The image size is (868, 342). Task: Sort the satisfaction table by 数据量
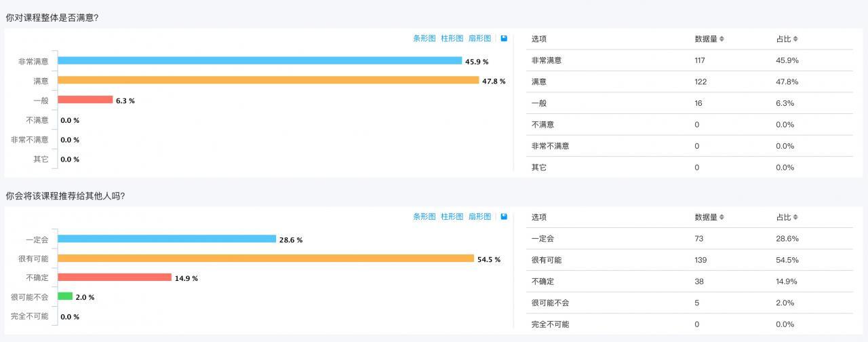coord(709,39)
